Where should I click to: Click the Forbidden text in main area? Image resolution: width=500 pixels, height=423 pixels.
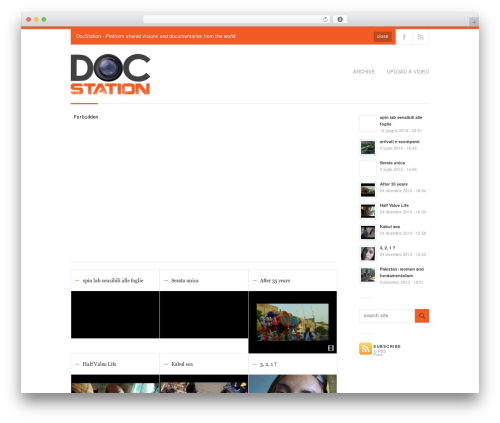click(86, 117)
